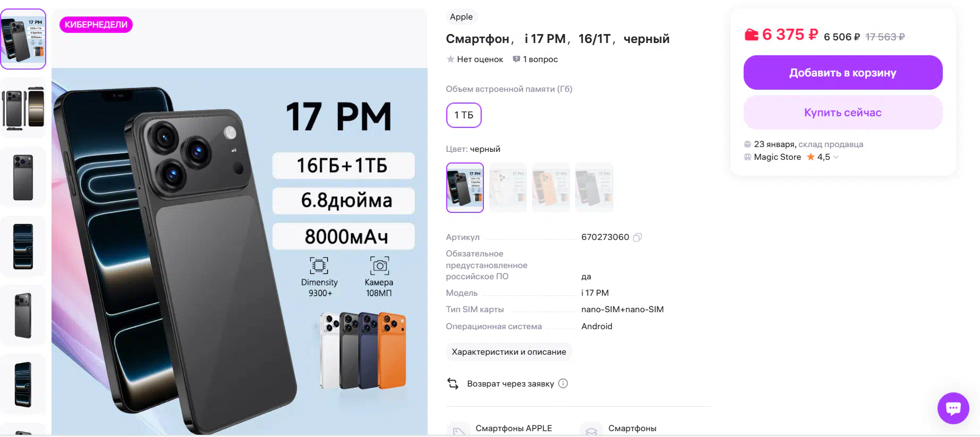Open the return info tooltip icon
The height and width of the screenshot is (437, 980).
(x=563, y=383)
